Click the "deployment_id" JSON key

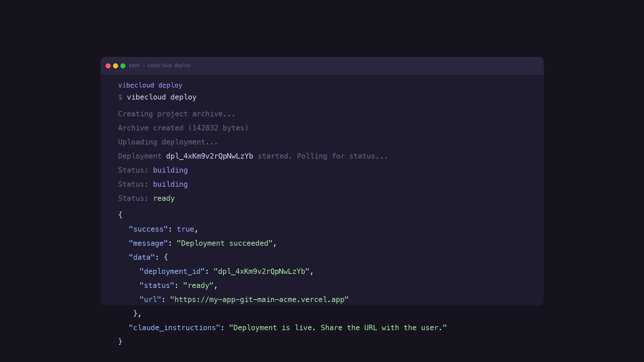pos(172,271)
